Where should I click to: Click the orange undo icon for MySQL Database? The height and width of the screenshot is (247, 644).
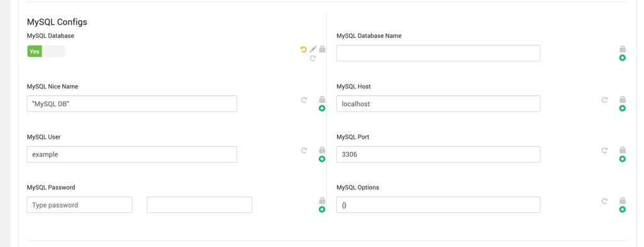click(x=304, y=49)
